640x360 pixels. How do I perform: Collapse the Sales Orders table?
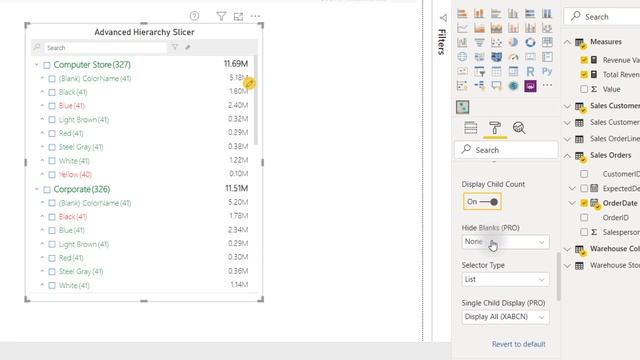567,156
